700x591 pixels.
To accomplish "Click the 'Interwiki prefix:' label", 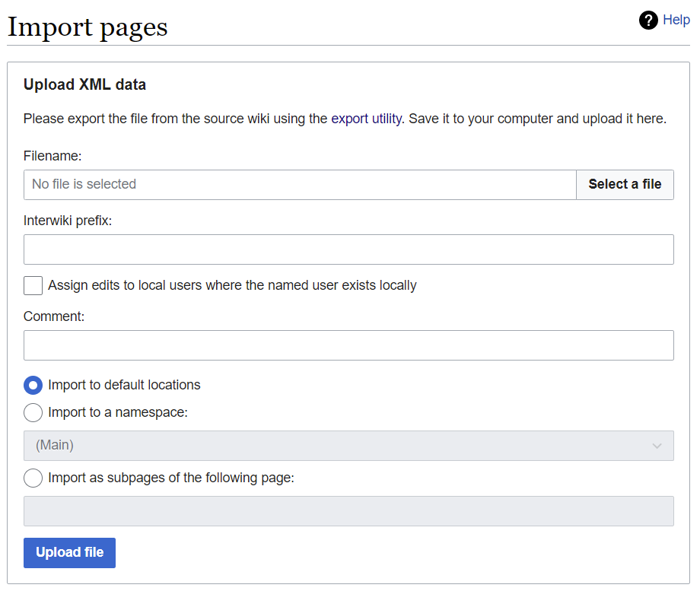I will (68, 221).
